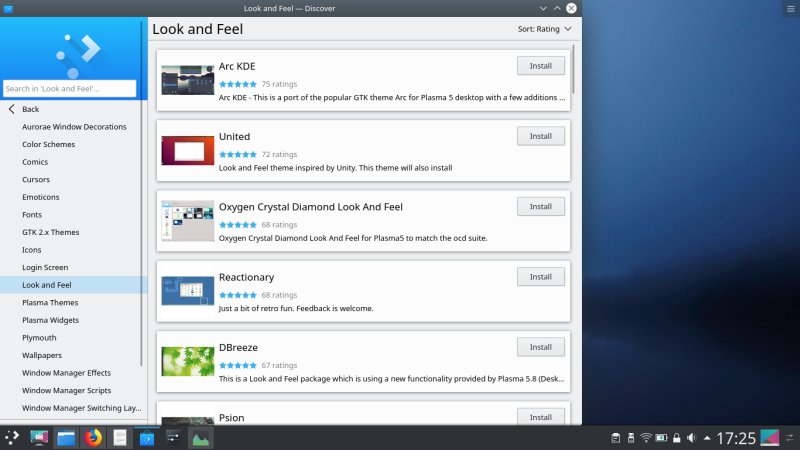800x450 pixels.
Task: Click the Arc KDE star rating
Action: tap(238, 84)
